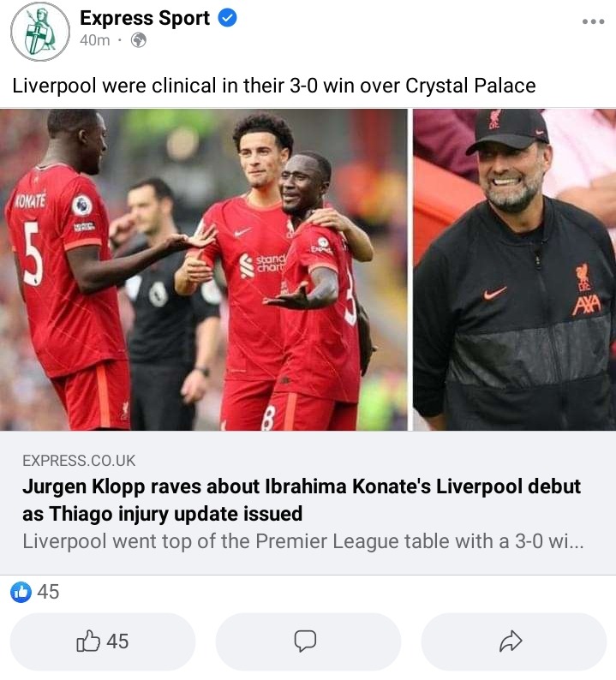
Task: Open the three-dot post options menu
Action: coord(593,21)
